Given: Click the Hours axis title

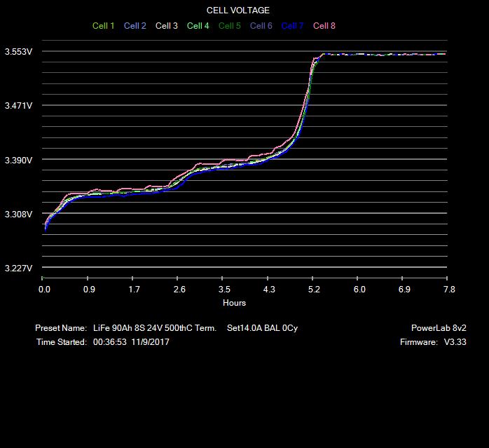Looking at the screenshot, I should (x=234, y=303).
